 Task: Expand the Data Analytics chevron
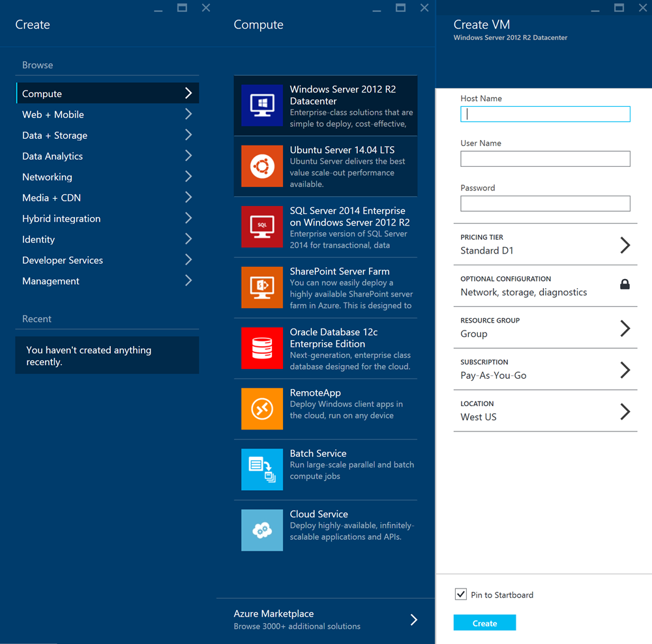tap(188, 156)
